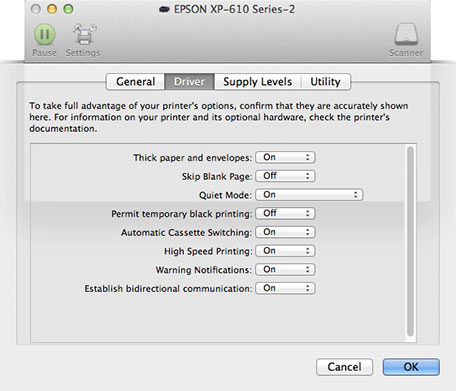
Task: Click the 'Automatic Cassette Switching:' label
Action: click(x=186, y=232)
